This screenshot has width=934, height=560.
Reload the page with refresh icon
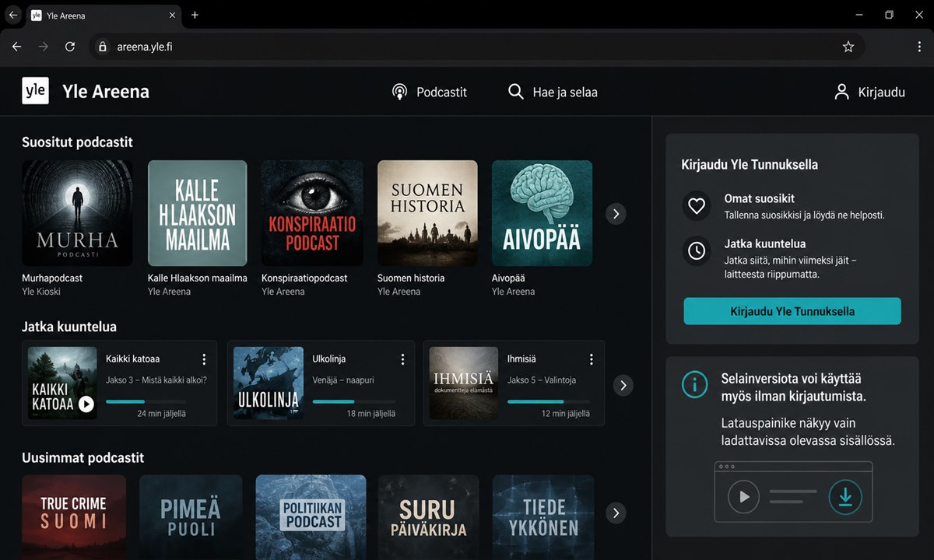70,47
